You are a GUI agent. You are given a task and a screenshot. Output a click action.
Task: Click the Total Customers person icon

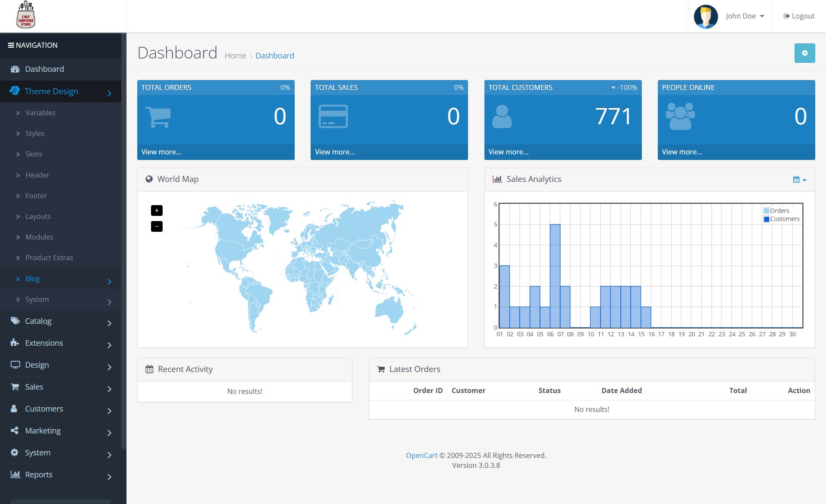coord(502,117)
